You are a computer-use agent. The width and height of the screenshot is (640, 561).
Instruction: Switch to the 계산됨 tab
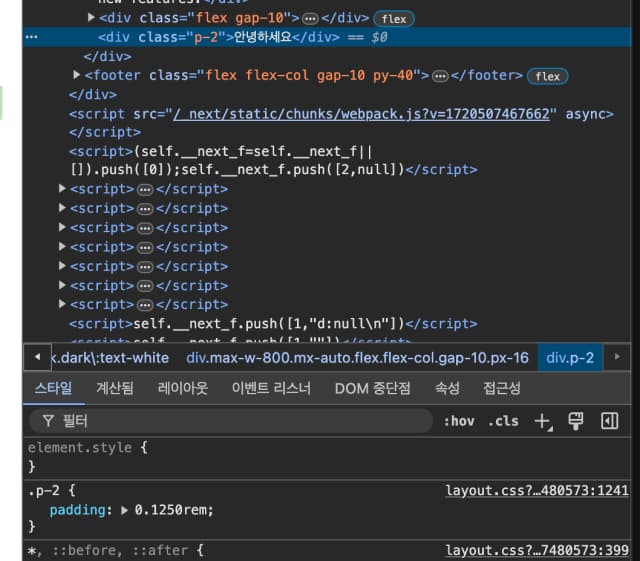(115, 388)
